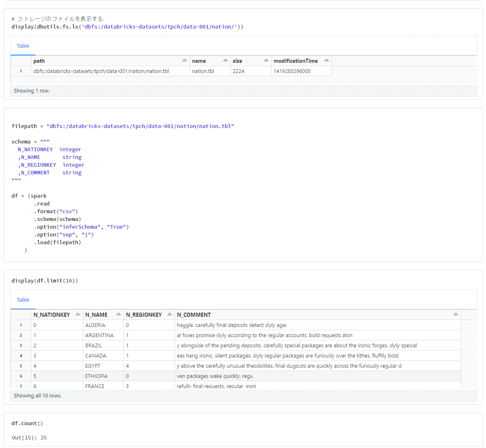486x448 pixels.
Task: Click the "Out[15]: 25" output text
Action: click(x=29, y=437)
